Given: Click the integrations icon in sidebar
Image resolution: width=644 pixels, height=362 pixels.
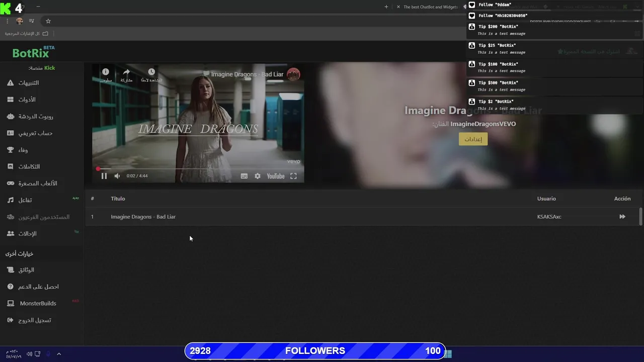Looking at the screenshot, I should pyautogui.click(x=11, y=166).
